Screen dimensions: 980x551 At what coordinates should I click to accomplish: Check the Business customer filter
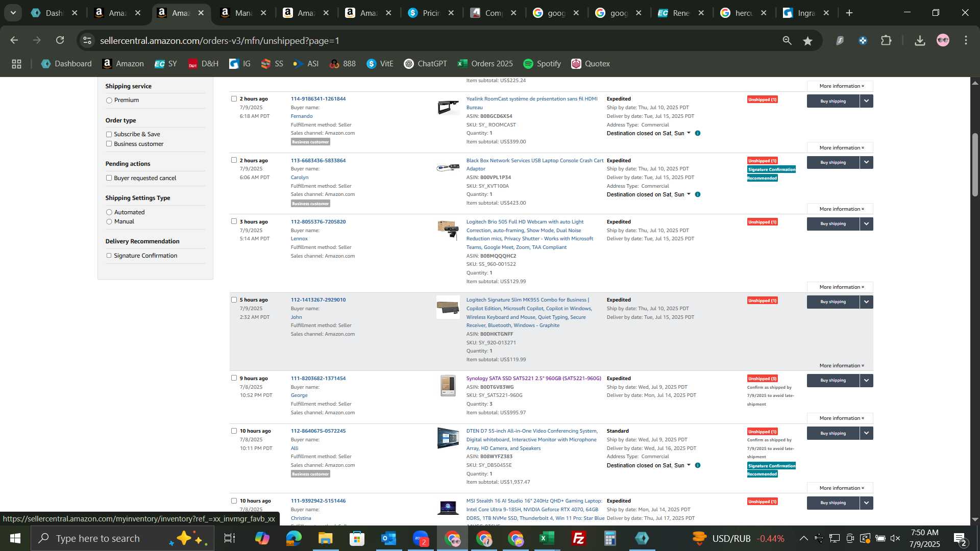click(x=109, y=144)
